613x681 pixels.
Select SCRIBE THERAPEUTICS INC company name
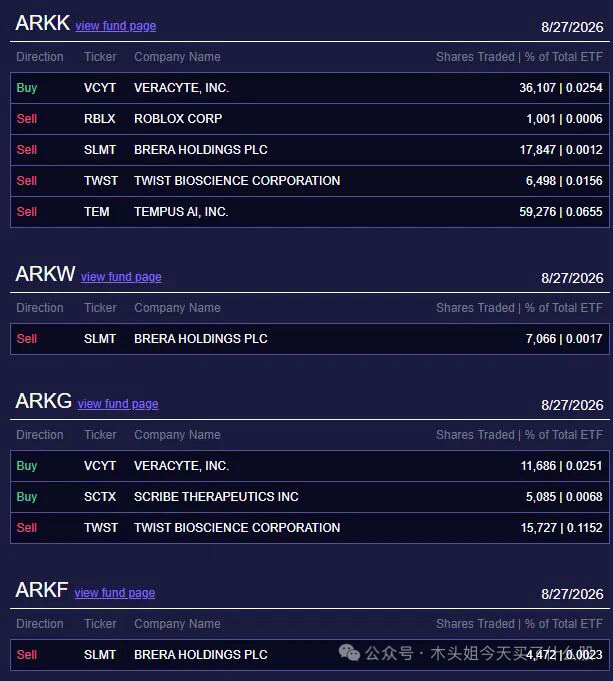coord(216,496)
